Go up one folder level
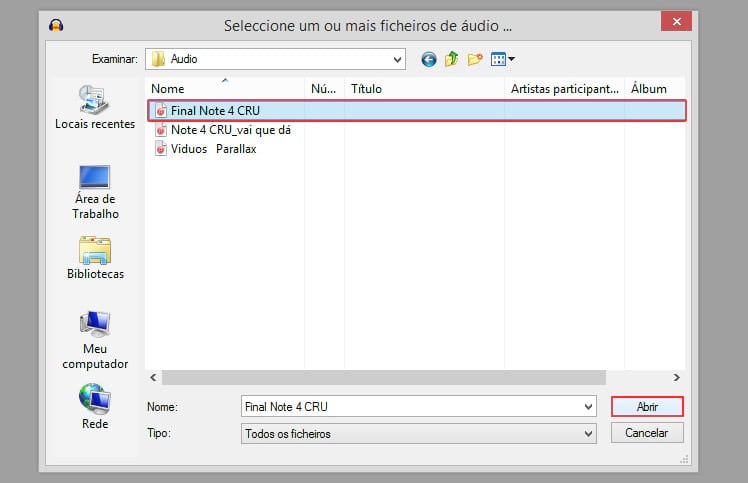 click(x=451, y=59)
